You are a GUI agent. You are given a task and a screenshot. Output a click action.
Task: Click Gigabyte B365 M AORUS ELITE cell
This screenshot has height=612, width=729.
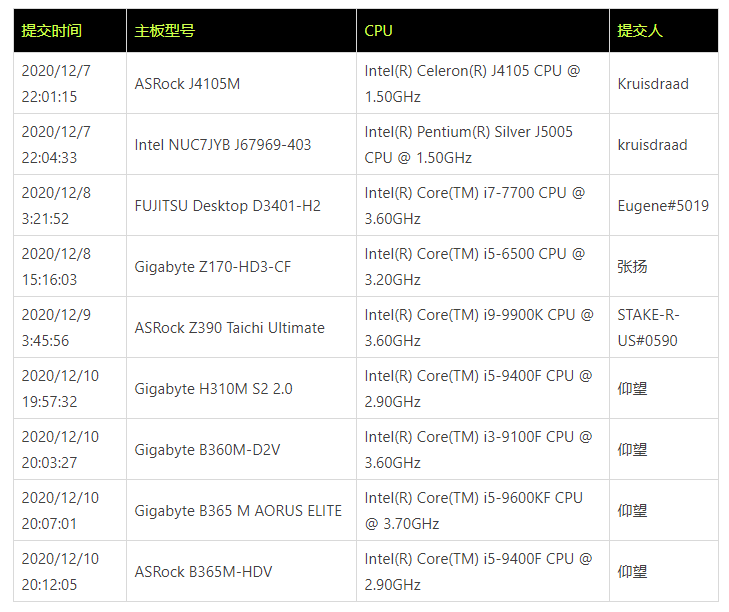coord(241,510)
